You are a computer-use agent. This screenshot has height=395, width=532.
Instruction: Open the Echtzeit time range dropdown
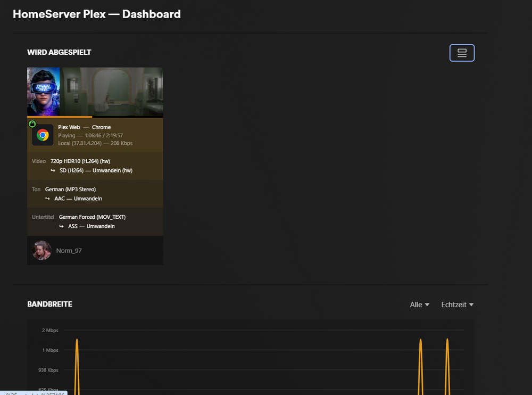point(457,305)
